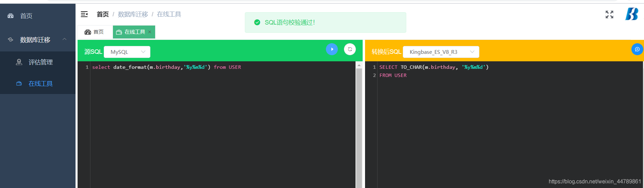Open 评估管理 sidebar item
644x188 pixels.
pyautogui.click(x=37, y=62)
